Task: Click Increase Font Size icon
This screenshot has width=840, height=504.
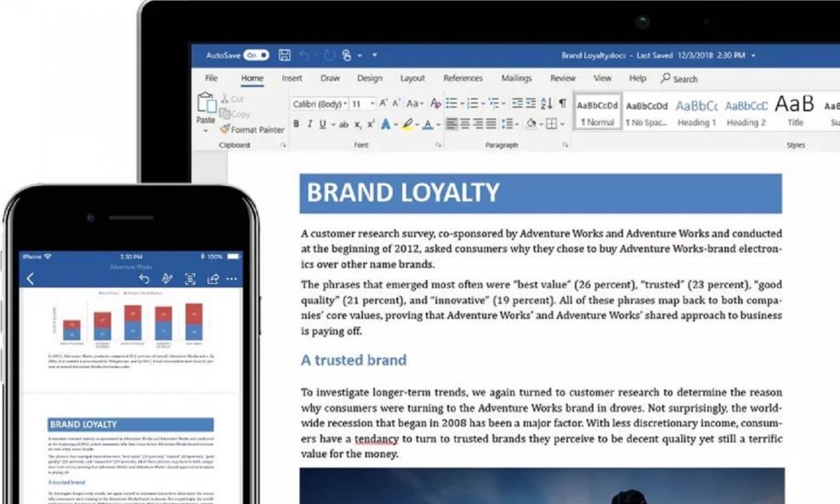Action: (x=383, y=103)
